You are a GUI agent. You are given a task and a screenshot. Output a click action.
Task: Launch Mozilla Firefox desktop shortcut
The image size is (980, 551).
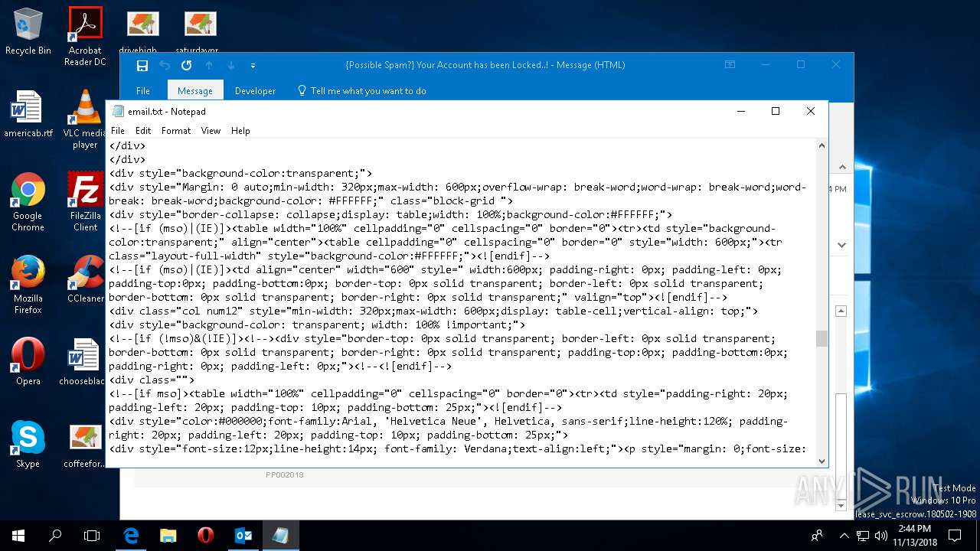pos(28,285)
